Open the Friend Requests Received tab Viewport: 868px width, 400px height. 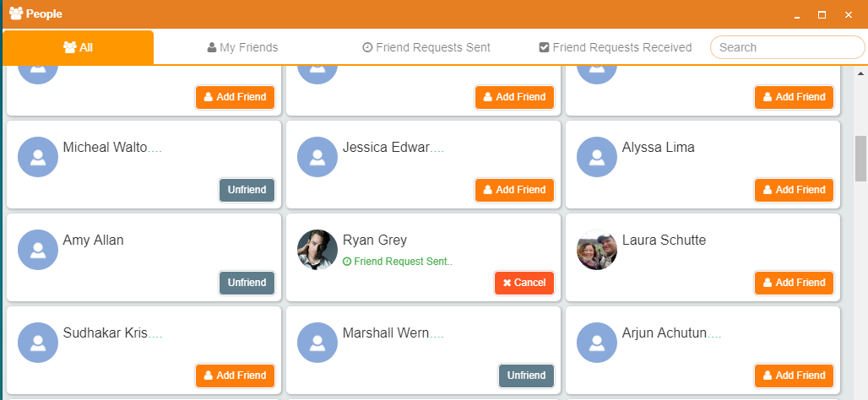pos(616,47)
